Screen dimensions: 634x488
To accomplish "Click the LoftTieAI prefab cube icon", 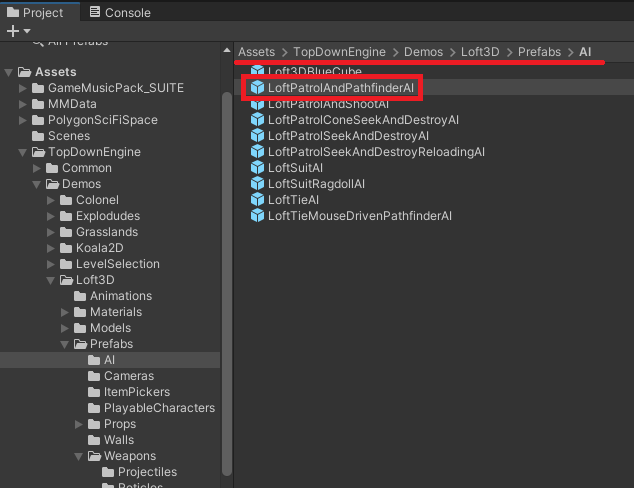I will coord(257,199).
